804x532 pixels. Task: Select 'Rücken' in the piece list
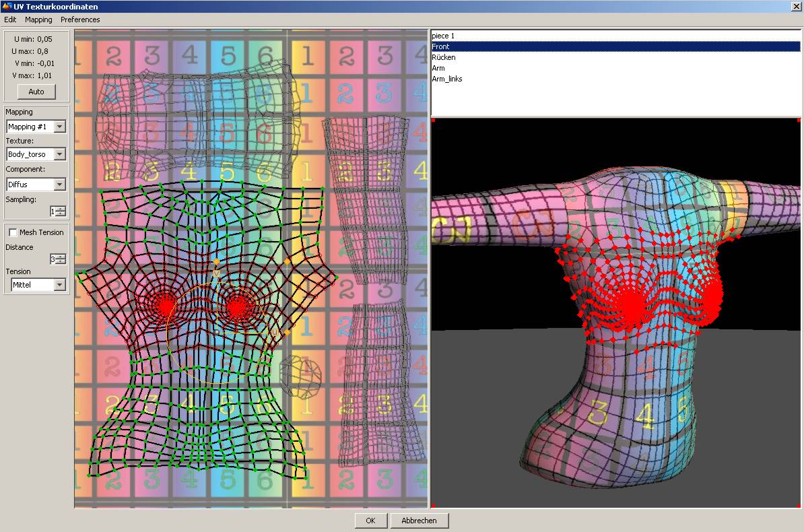coord(615,57)
